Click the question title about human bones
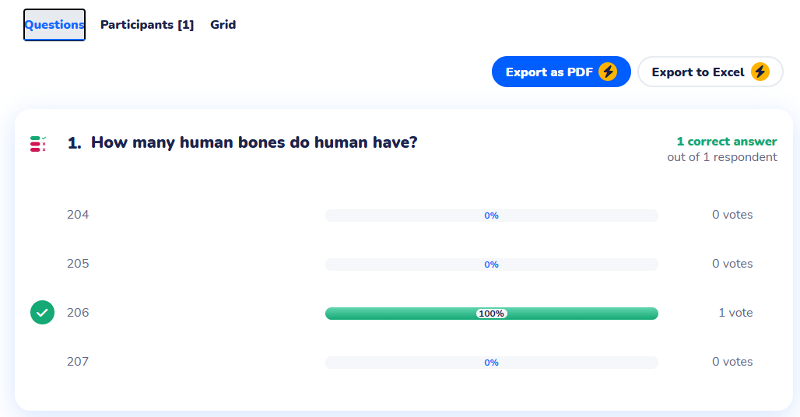Image resolution: width=800 pixels, height=417 pixels. click(x=254, y=143)
